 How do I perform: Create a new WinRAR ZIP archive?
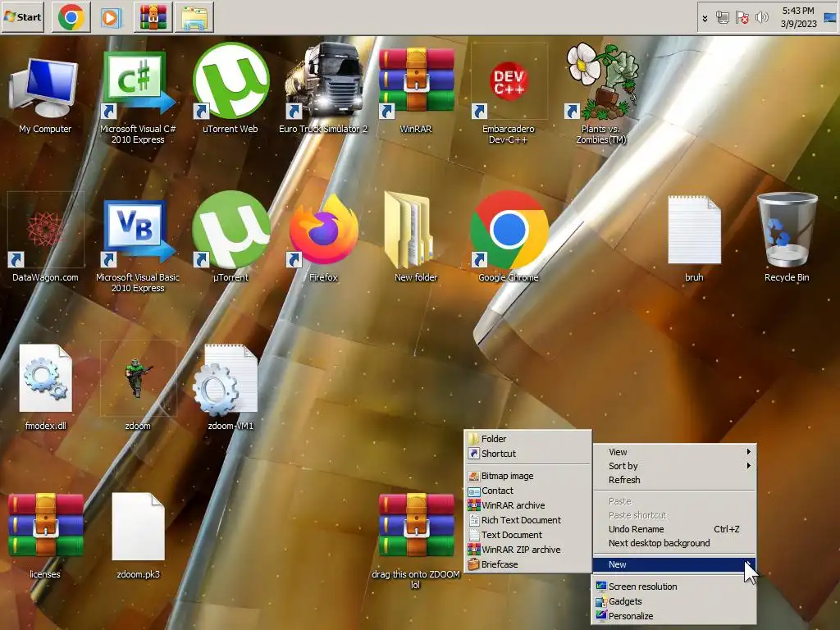click(527, 549)
